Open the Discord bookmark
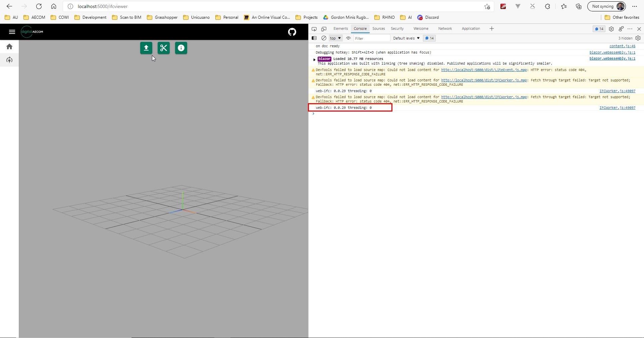 click(x=428, y=17)
